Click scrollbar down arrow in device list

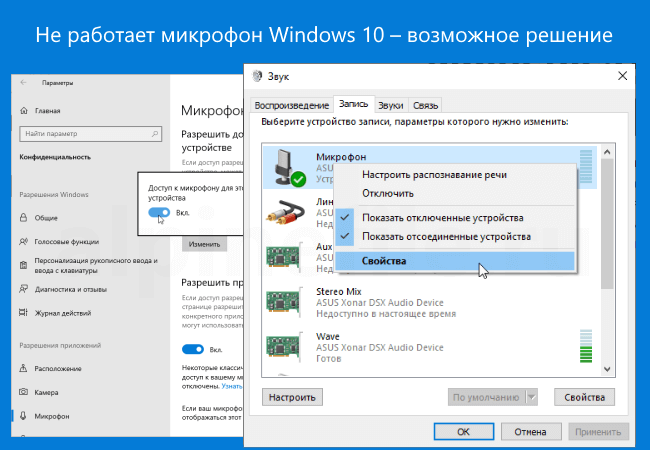[x=607, y=369]
